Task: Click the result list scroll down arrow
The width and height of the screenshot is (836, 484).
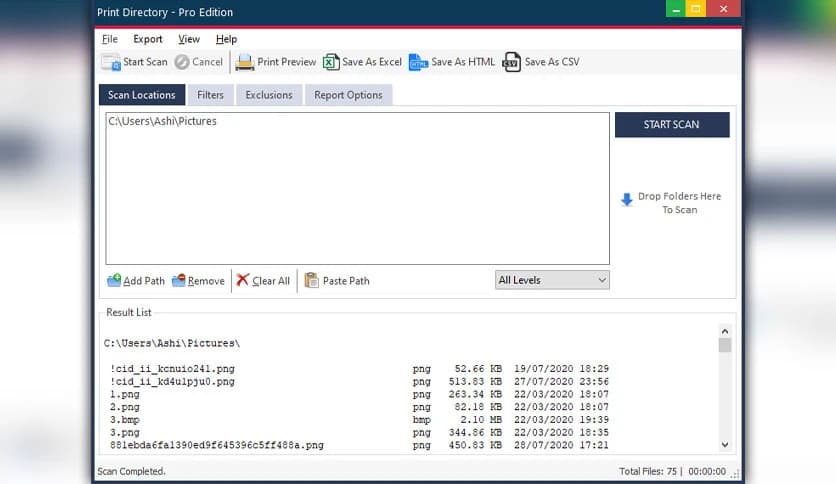Action: coord(725,445)
